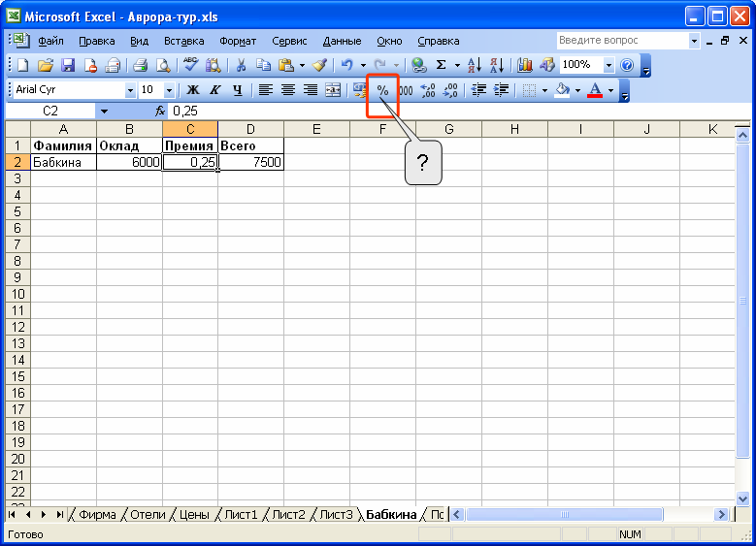
Task: Center cell text horizontally
Action: (288, 90)
